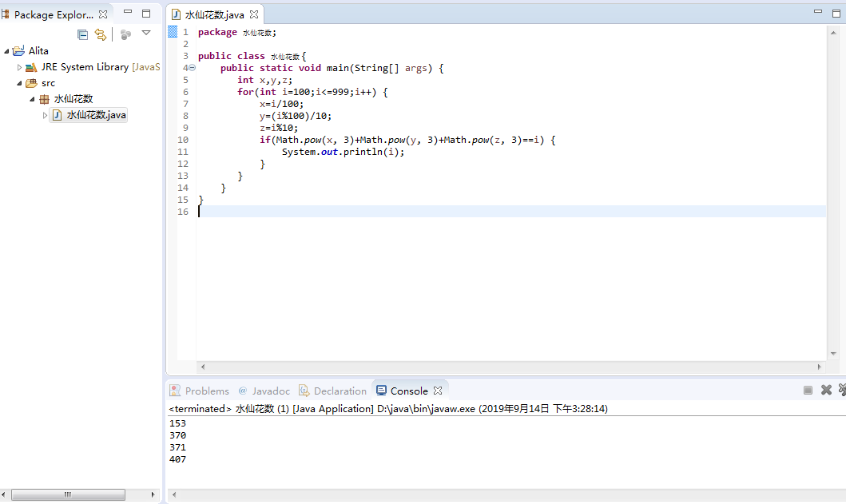Click the marker beside line 1 in the editor
Screen dimensions: 846x504
[173, 32]
